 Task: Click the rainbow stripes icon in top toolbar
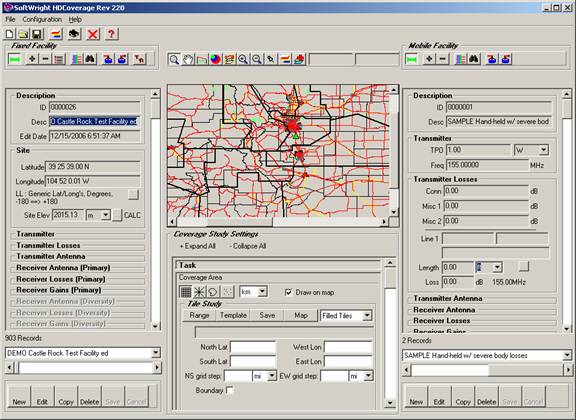[56, 34]
